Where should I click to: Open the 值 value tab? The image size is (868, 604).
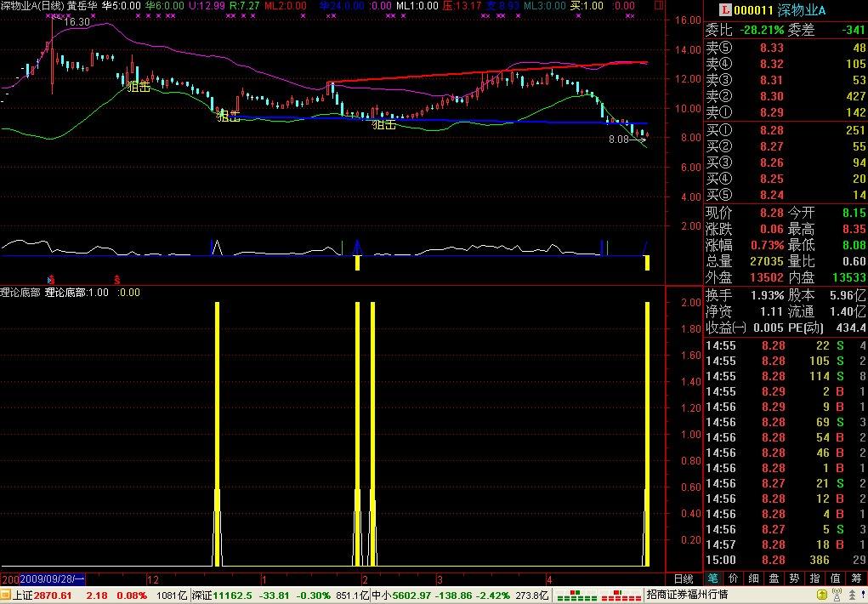point(836,578)
